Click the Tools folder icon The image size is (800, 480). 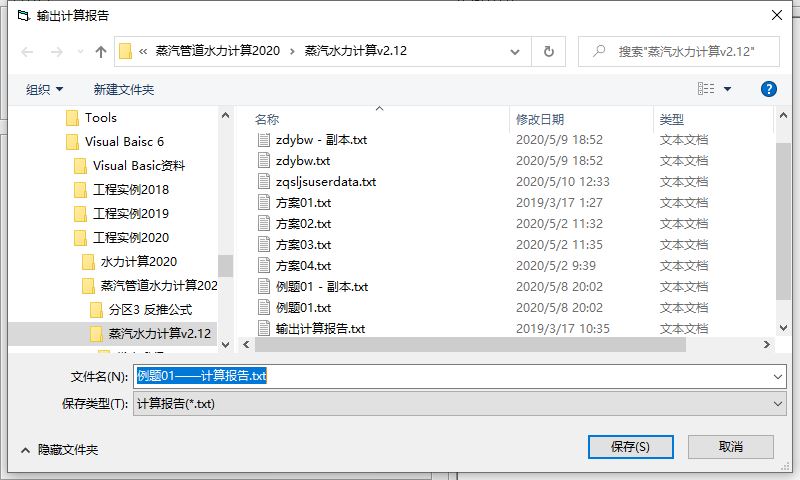72,118
